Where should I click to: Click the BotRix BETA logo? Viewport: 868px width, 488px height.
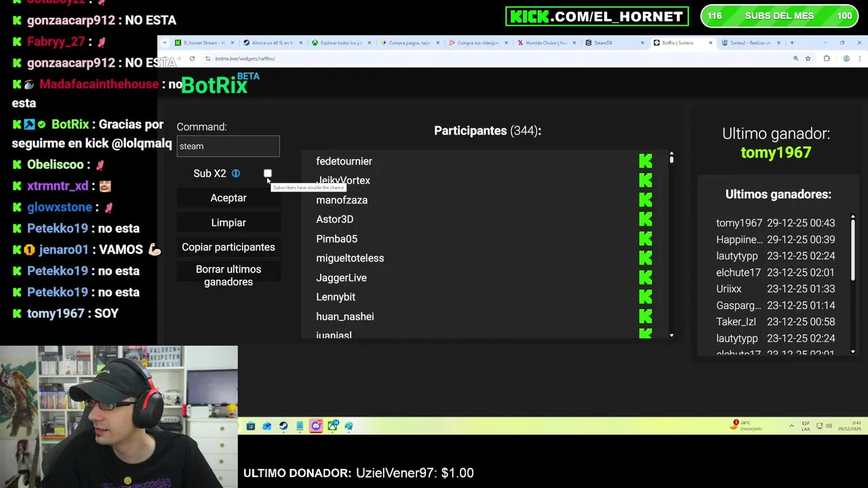point(220,84)
